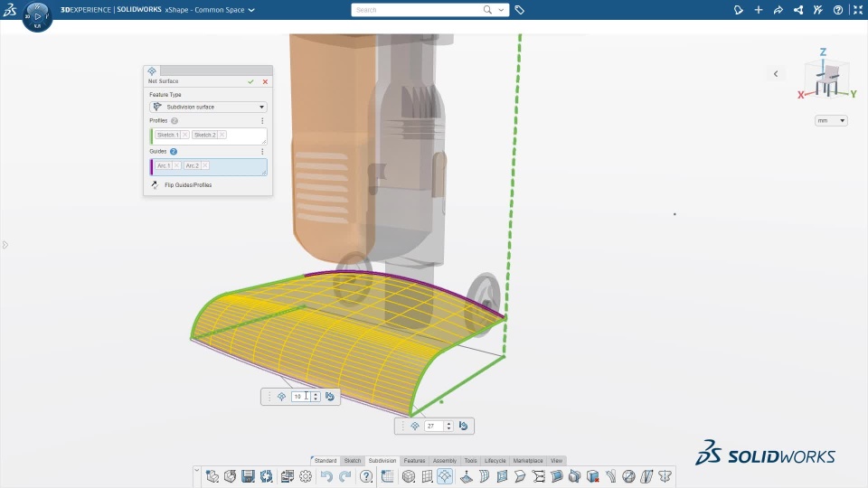Remove Sketch.2 from Profiles
868x488 pixels.
click(222, 135)
